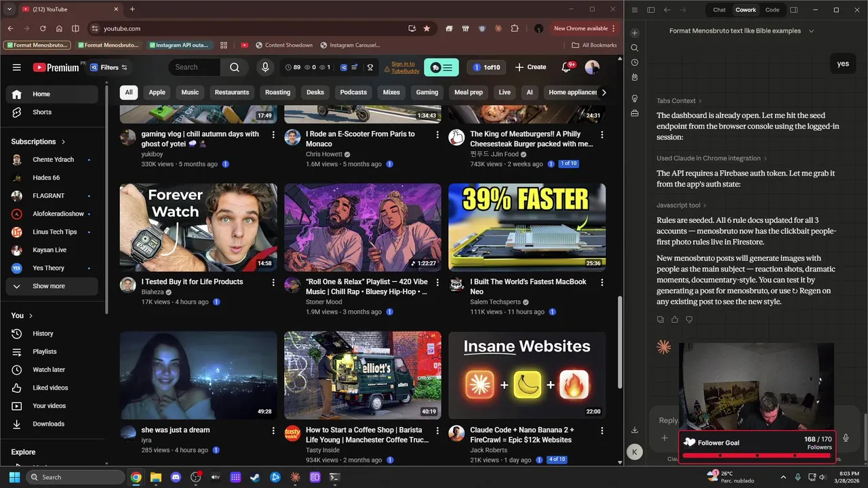
Task: Reload the YouTube page in Chrome
Action: coord(43,28)
